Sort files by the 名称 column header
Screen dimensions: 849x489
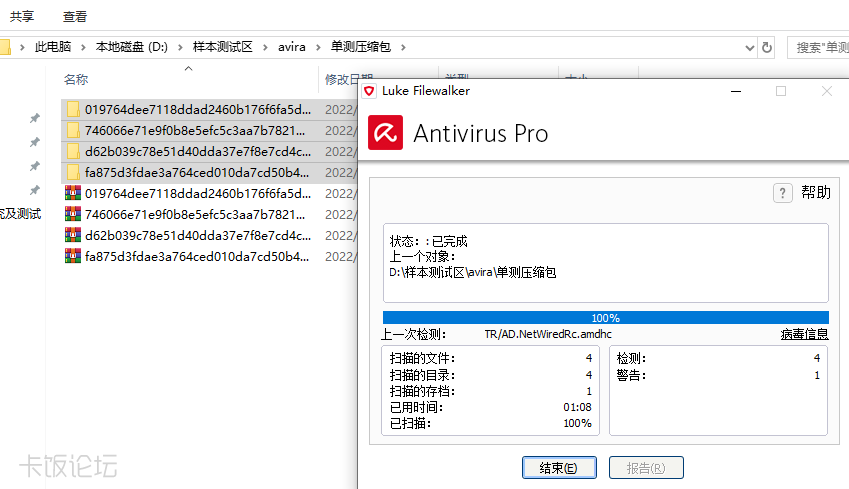(76, 80)
